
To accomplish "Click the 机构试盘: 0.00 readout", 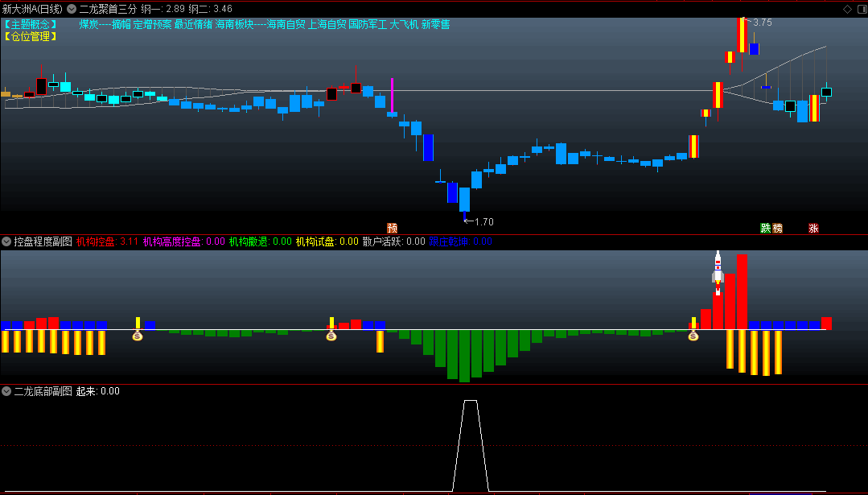I will click(327, 241).
